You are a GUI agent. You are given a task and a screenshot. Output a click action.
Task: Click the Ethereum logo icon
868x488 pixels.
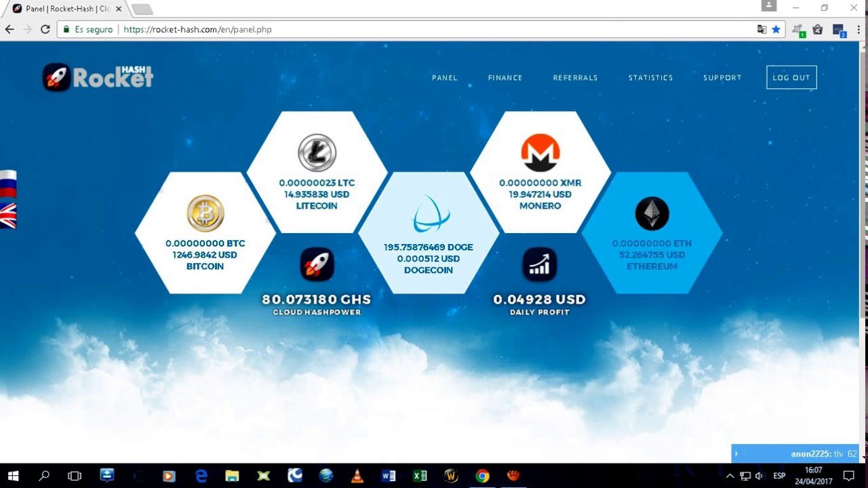[652, 213]
